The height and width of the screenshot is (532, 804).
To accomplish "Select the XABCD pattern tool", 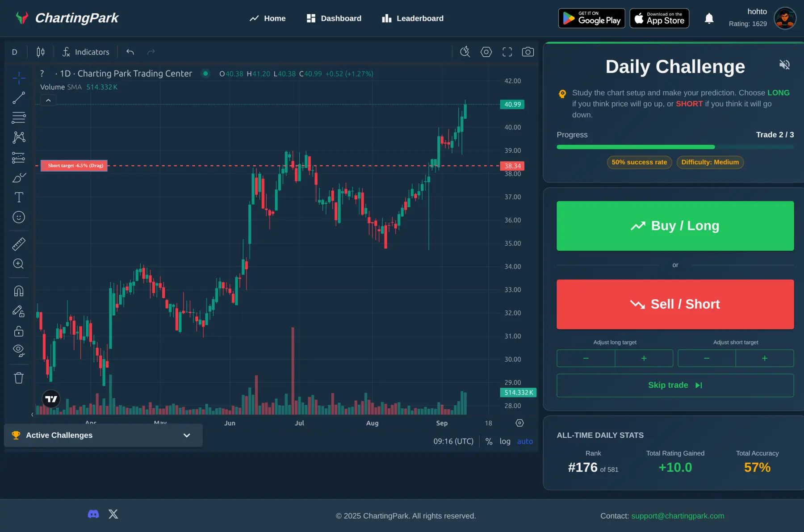I will point(19,137).
